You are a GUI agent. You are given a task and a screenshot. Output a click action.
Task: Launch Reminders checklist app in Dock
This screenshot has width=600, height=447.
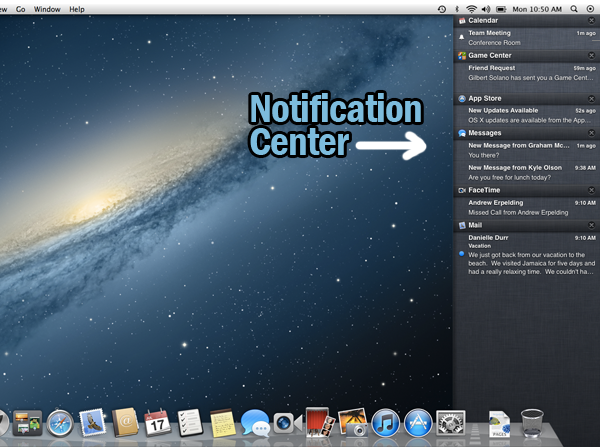point(190,423)
